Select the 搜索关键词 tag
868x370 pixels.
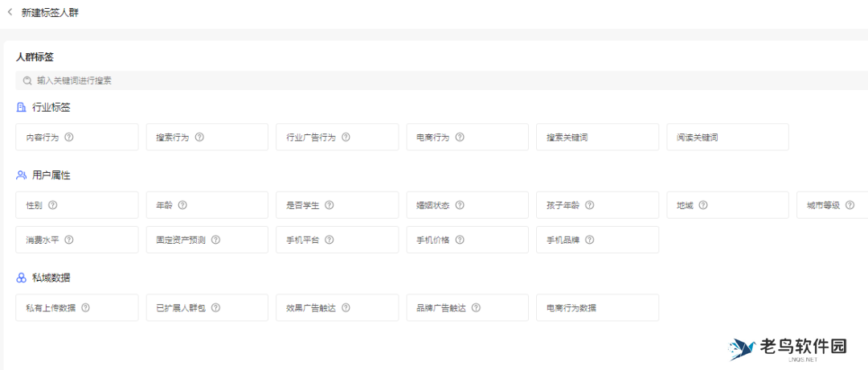tap(597, 138)
